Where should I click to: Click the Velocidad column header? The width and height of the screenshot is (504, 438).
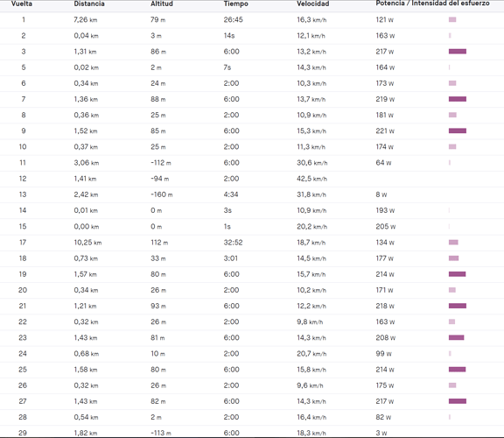click(x=312, y=4)
